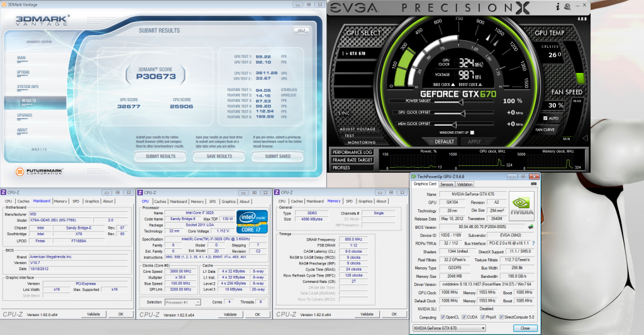Click OK in CPU-Z motherboard window

(121, 314)
